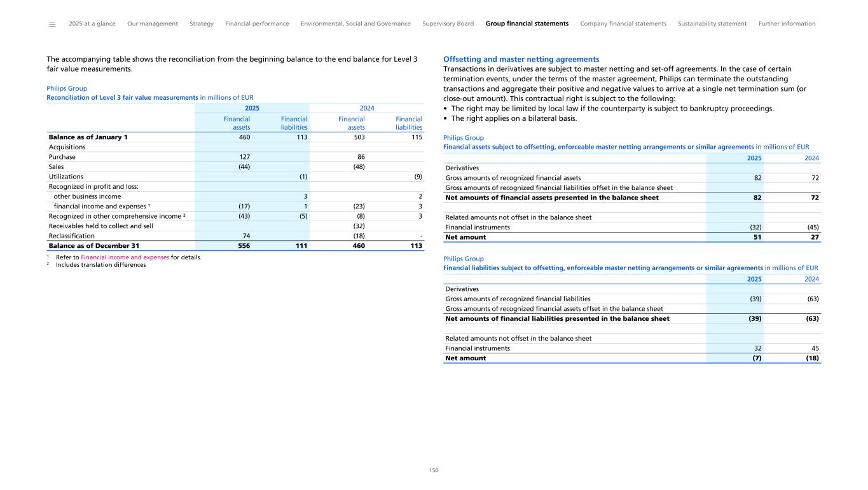Switch to the Strategy section
The width and height of the screenshot is (868, 490).
[x=202, y=24]
